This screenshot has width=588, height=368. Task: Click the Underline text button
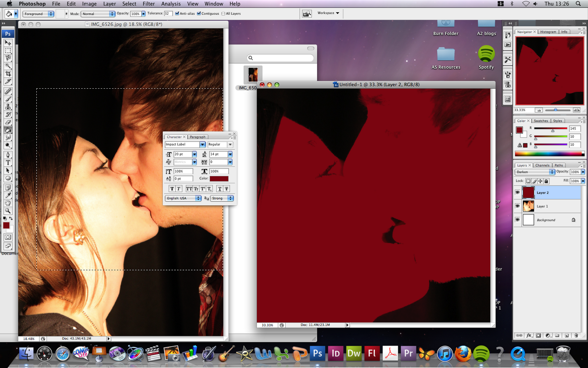220,189
